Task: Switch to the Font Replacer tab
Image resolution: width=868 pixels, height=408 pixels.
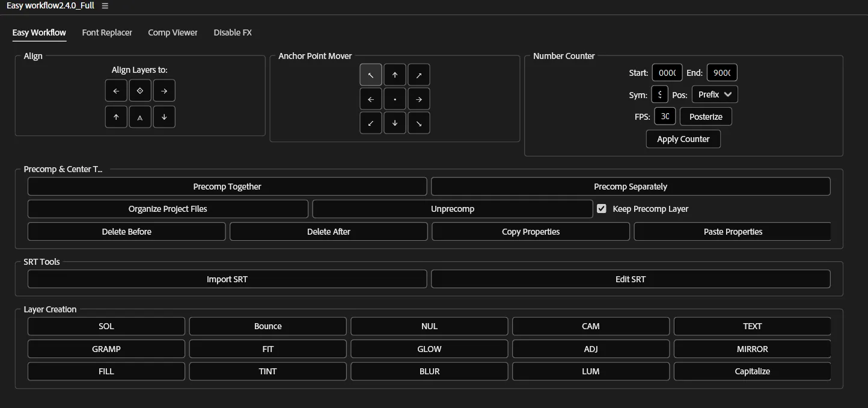Action: tap(107, 32)
